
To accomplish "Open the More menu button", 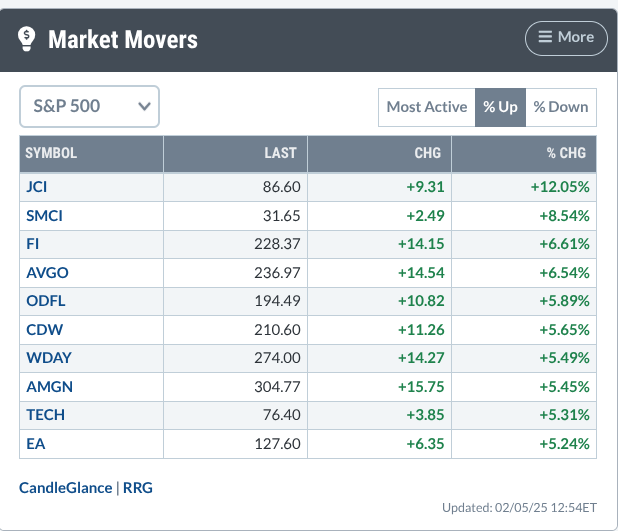I will (x=566, y=38).
